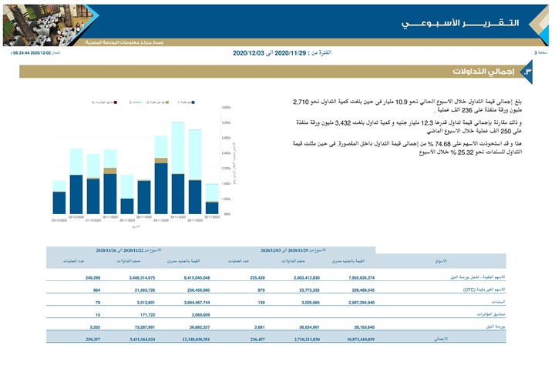Viewport: 555px width, 392px height.
Task: Click the cell value '879'
Action: 261,290
